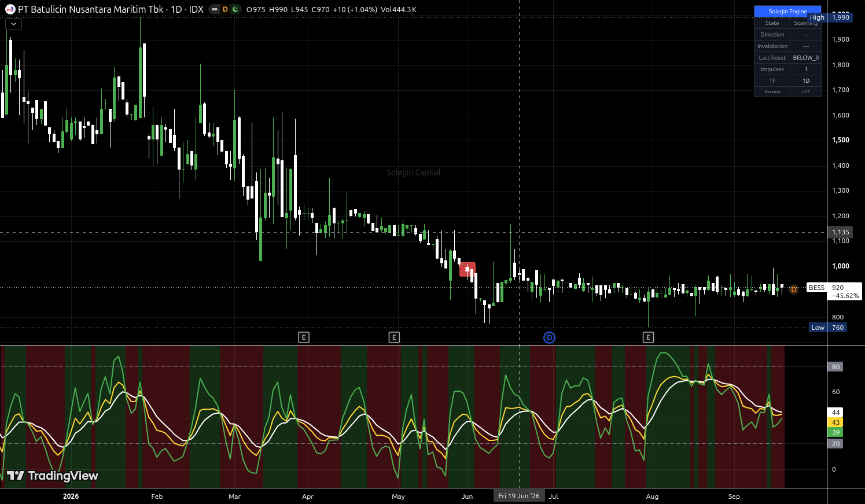Click the yellow 43 indicator value label
865x504 pixels.
(835, 422)
